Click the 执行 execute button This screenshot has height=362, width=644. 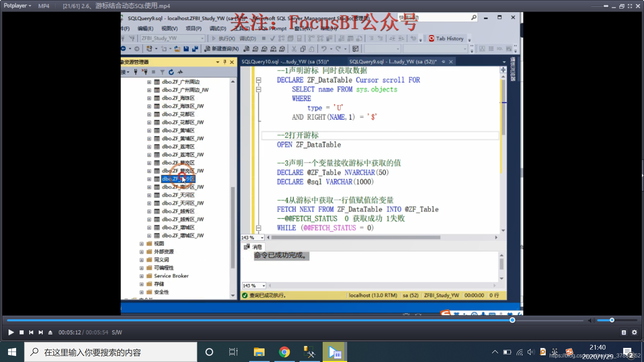[223, 39]
